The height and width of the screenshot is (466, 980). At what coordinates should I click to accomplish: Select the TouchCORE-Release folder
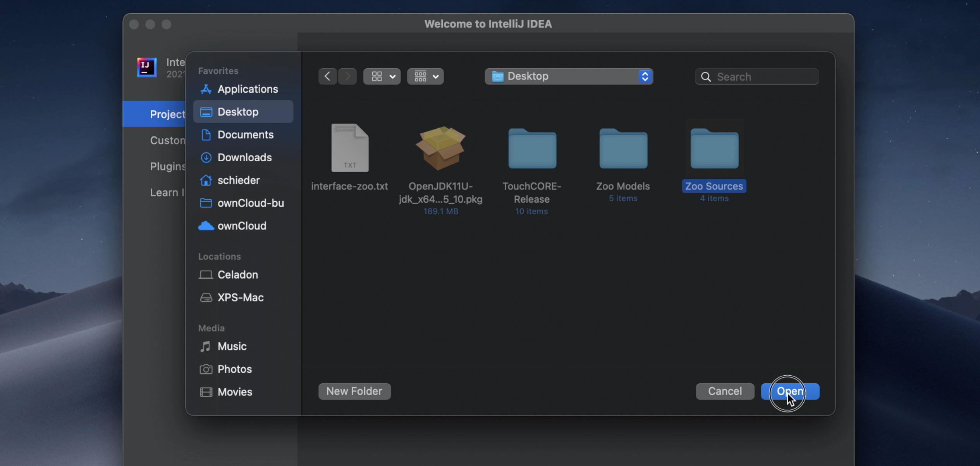532,149
